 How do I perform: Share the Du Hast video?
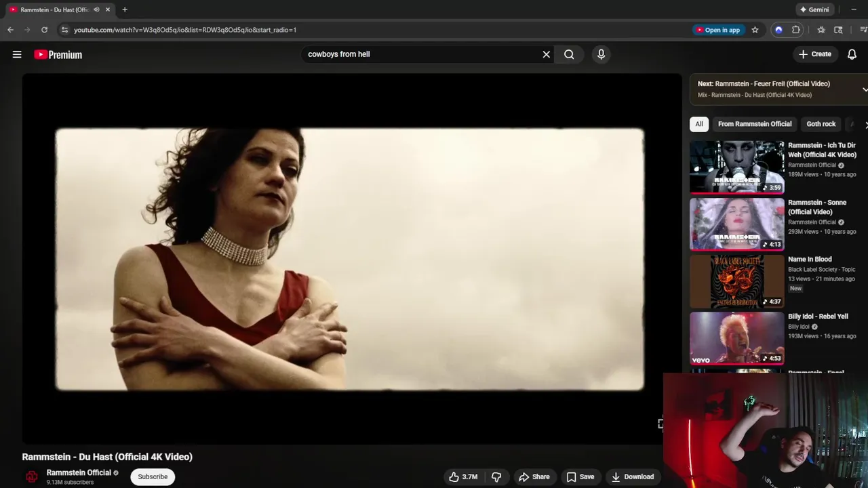[534, 476]
